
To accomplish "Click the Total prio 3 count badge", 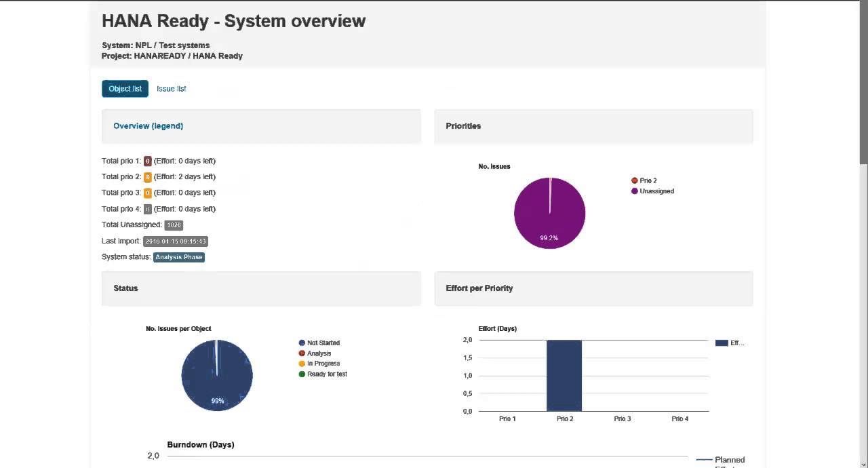I will [x=147, y=193].
